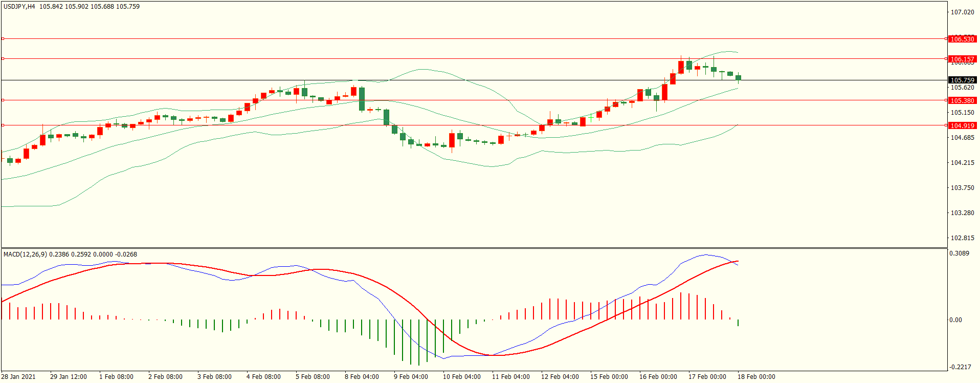Click the 103.750 price axis value
The height and width of the screenshot is (383, 980).
962,187
